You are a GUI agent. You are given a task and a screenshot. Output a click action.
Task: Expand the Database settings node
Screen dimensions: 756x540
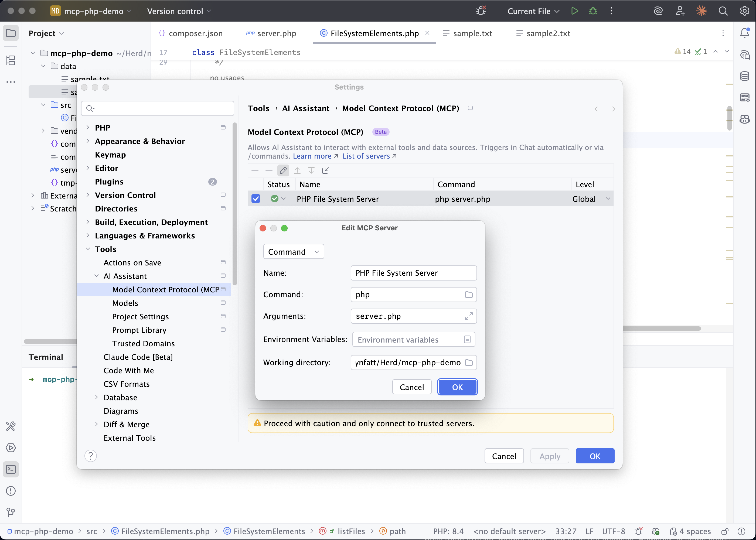96,397
